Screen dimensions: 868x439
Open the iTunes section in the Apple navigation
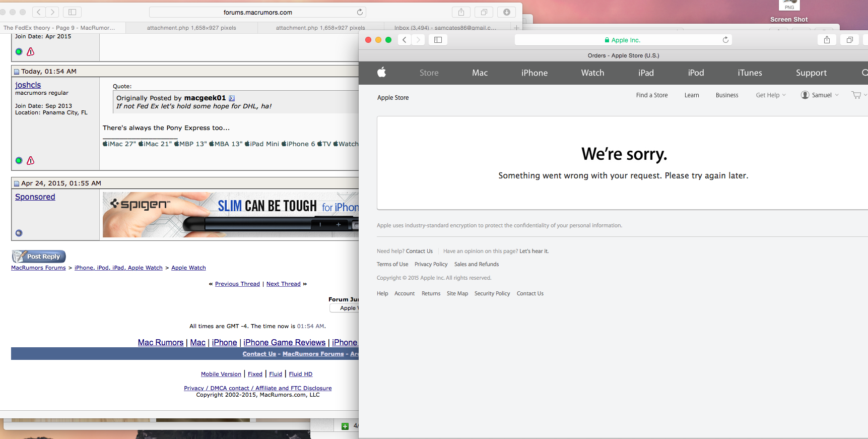(x=750, y=73)
